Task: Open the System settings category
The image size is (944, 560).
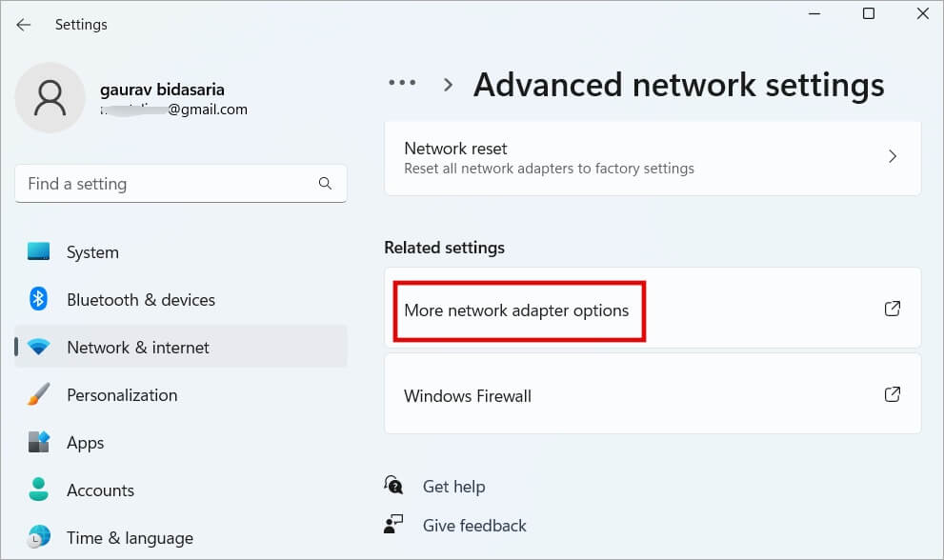Action: [181, 251]
